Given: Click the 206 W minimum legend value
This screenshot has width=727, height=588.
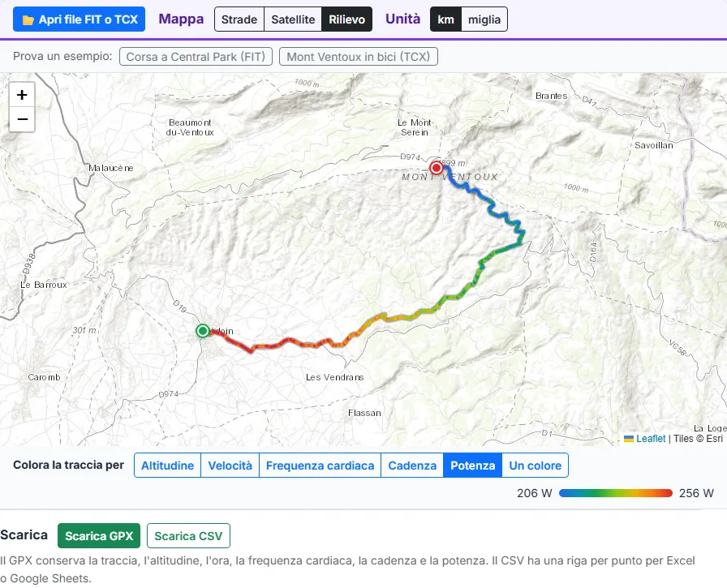Looking at the screenshot, I should (x=535, y=493).
